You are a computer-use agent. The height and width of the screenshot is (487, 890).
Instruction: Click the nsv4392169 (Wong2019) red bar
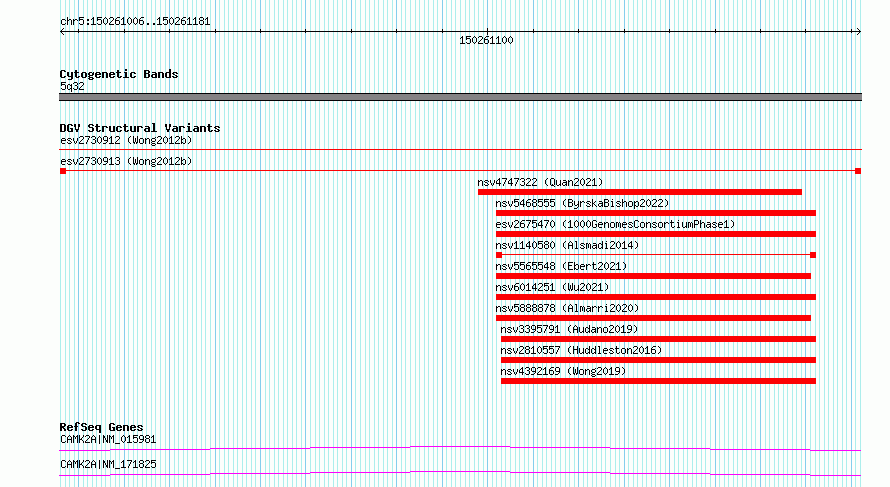pyautogui.click(x=658, y=381)
